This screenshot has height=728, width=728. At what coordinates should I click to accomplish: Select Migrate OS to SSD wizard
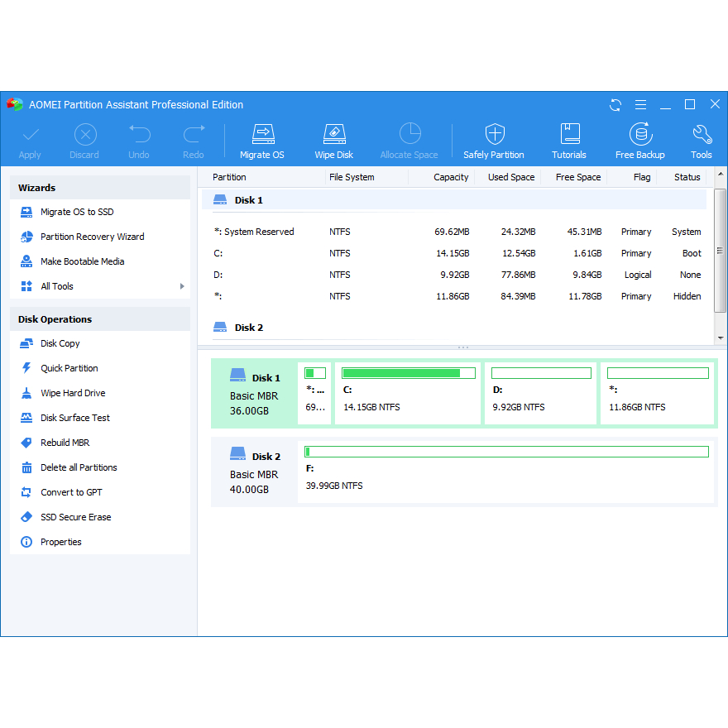point(77,213)
